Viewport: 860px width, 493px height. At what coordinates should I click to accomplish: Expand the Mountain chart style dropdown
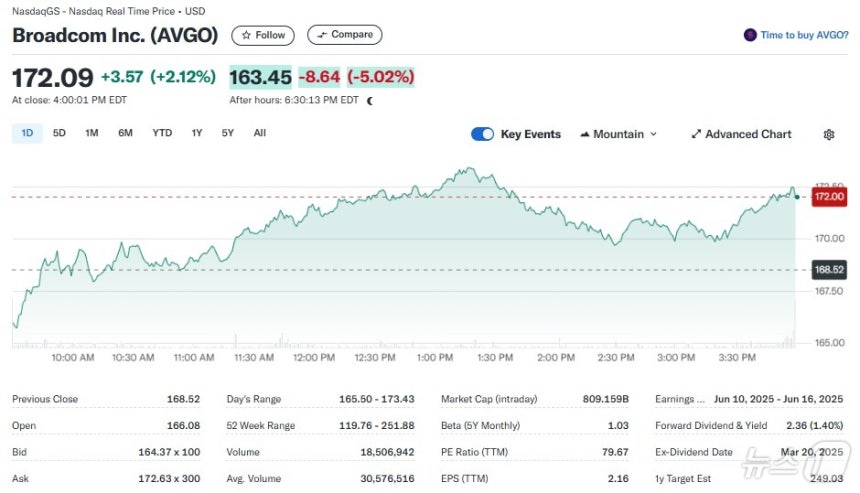click(x=619, y=134)
